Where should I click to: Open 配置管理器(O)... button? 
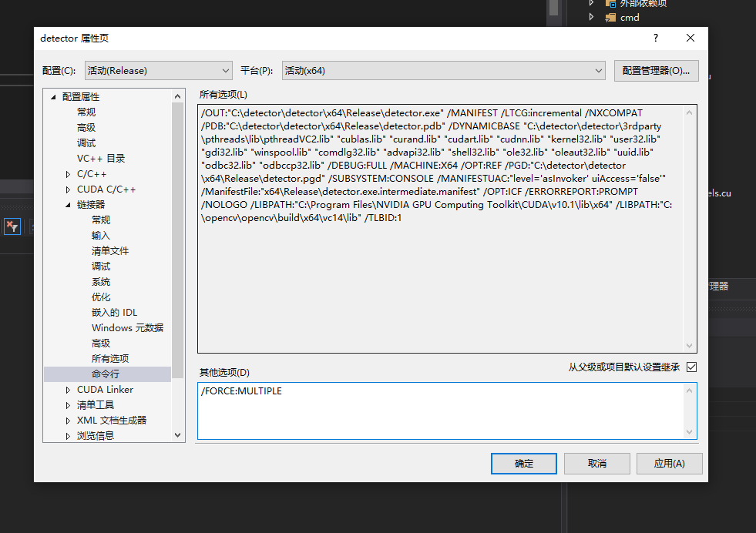click(x=656, y=71)
